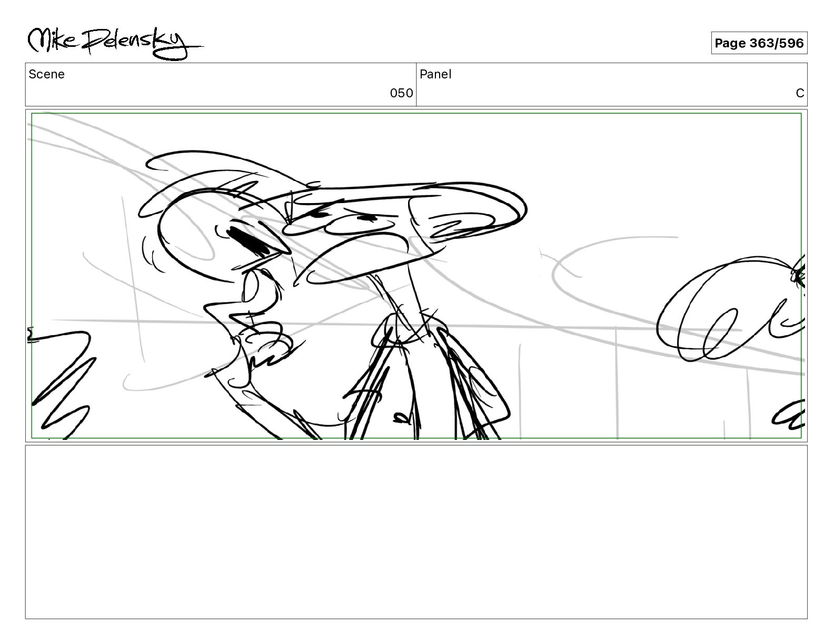834x644 pixels.
Task: Select scene number 050
Action: pos(401,93)
